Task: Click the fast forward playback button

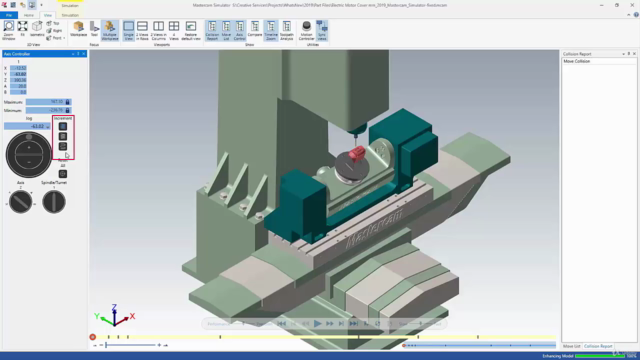Action: (x=329, y=324)
